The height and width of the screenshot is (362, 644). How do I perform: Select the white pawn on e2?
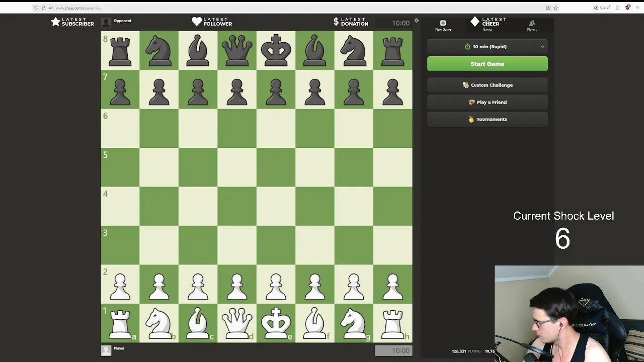[276, 284]
